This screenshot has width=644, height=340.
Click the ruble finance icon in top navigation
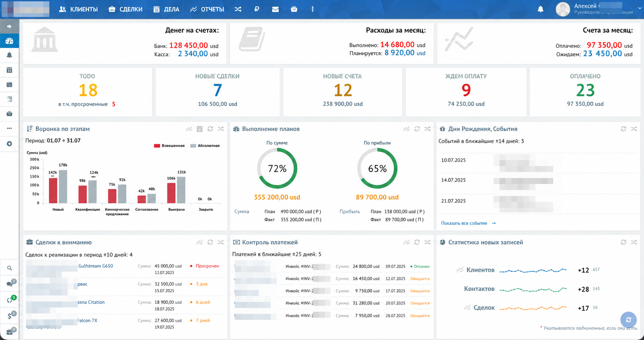[257, 9]
